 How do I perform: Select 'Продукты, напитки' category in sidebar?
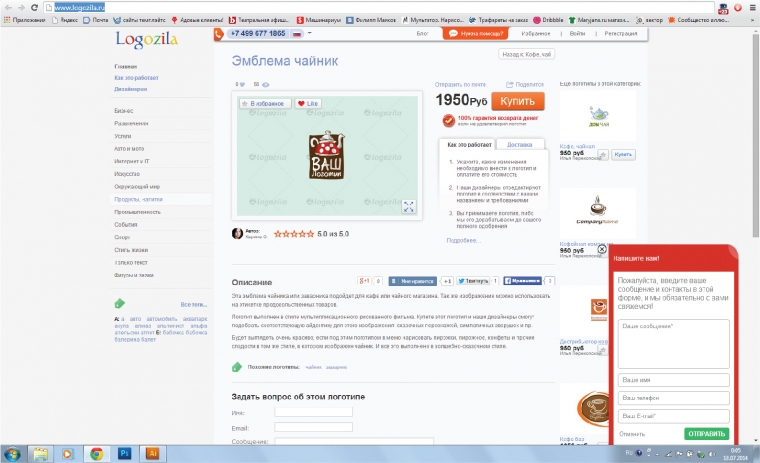(138, 199)
